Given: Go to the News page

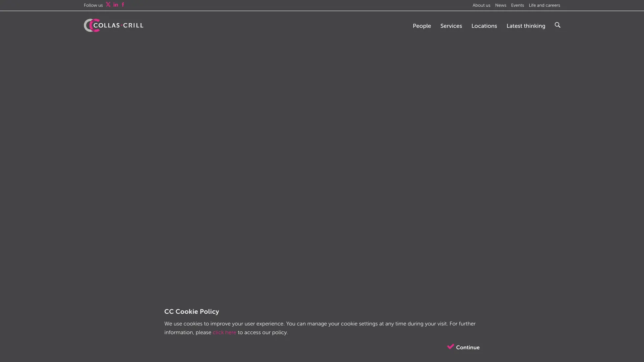Looking at the screenshot, I should (501, 5).
